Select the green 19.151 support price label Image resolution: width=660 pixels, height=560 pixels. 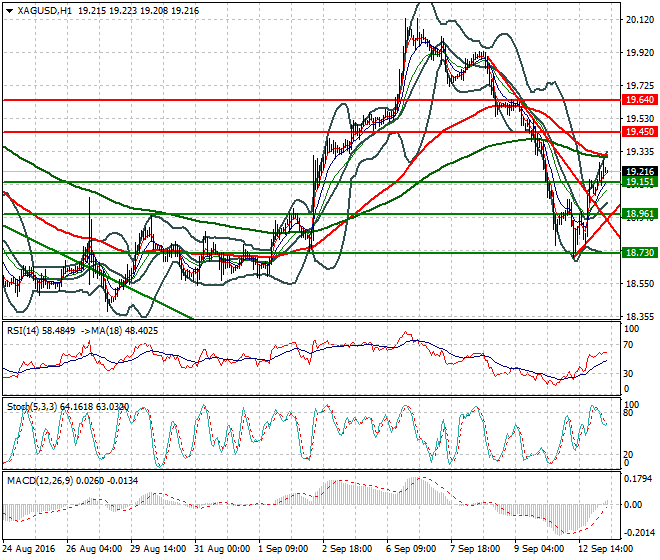tap(640, 182)
